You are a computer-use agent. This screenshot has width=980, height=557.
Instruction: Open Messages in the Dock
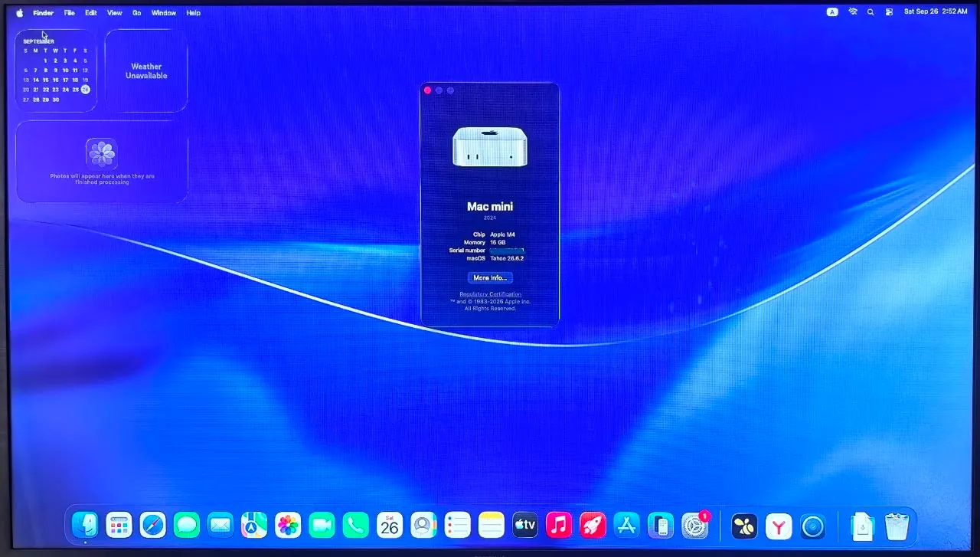pyautogui.click(x=186, y=525)
